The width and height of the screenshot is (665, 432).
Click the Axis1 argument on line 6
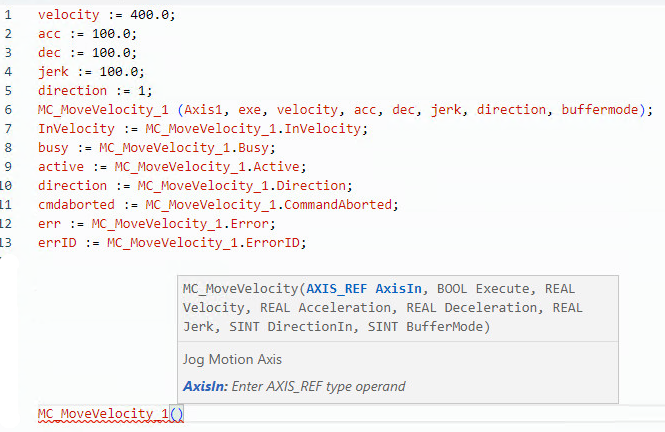point(201,110)
